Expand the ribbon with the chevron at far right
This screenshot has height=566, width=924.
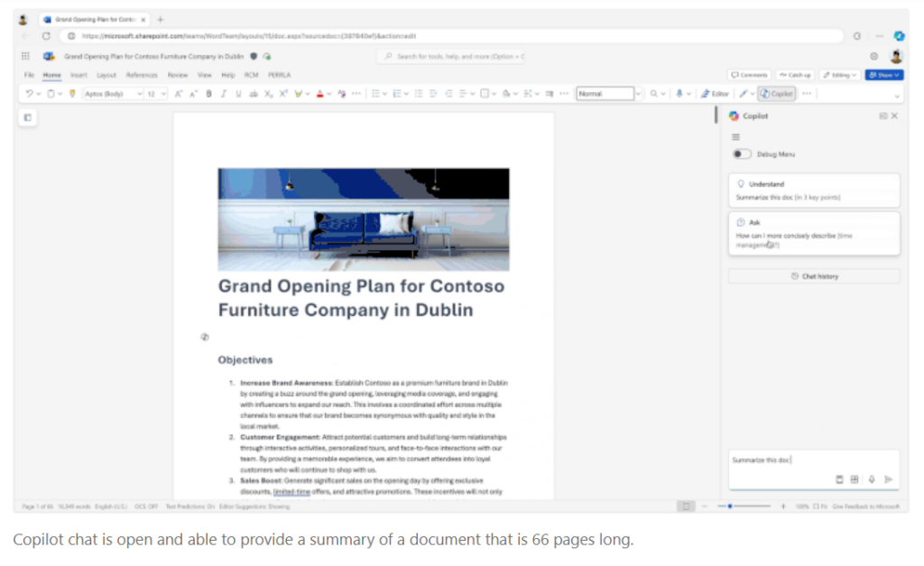coord(897,96)
